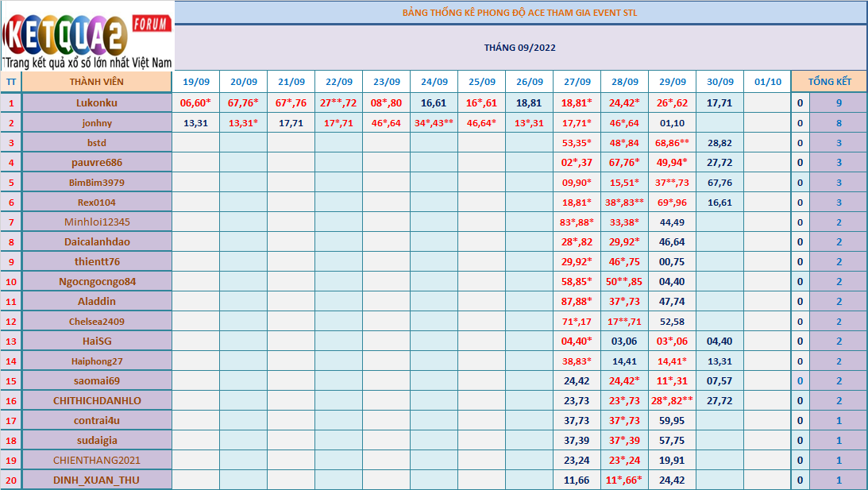Screen dimensions: 868x490
Task: Select saomai69's 30/09 cell showing 07,57
Action: (719, 380)
